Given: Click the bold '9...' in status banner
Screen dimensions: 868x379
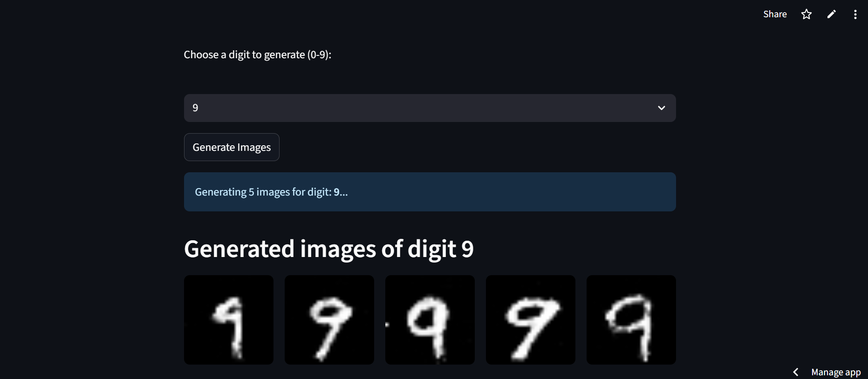Looking at the screenshot, I should pos(341,192).
